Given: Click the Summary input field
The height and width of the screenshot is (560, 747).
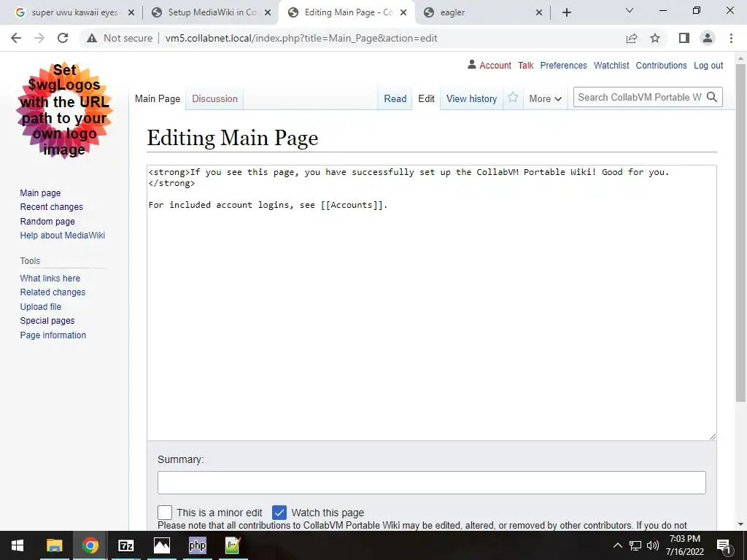Looking at the screenshot, I should point(432,483).
